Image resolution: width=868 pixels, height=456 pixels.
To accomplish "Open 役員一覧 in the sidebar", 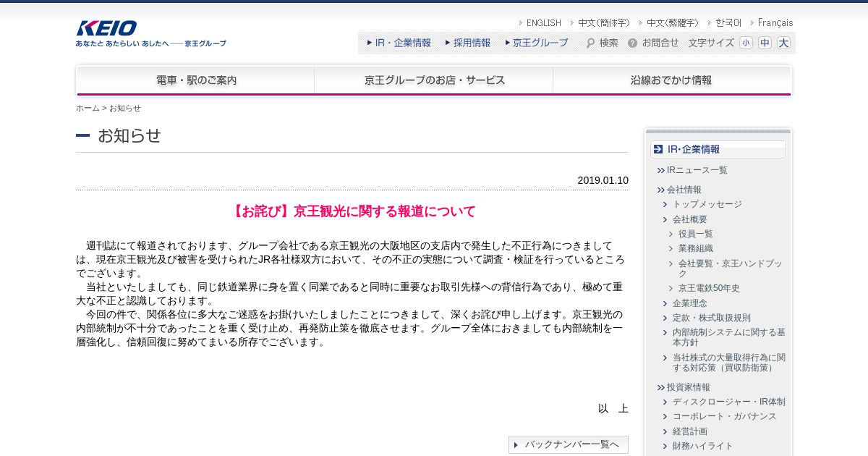I will coord(696,234).
